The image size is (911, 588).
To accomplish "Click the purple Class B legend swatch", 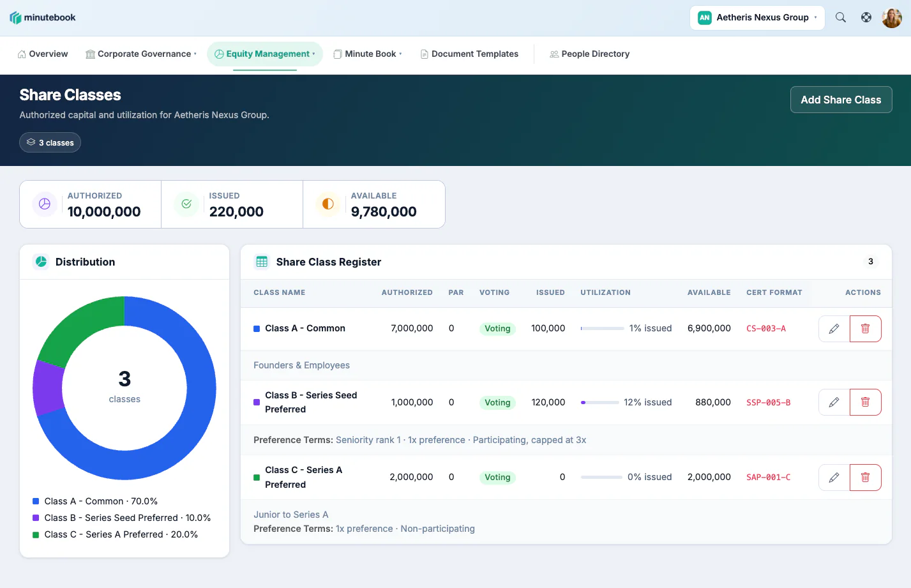I will pos(36,518).
